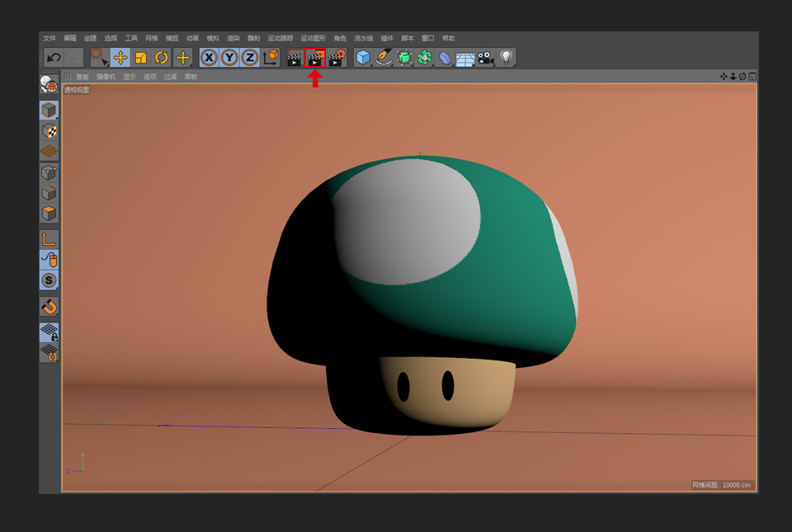This screenshot has height=532, width=792.
Task: Select the Move tool in toolbar
Action: (120, 58)
